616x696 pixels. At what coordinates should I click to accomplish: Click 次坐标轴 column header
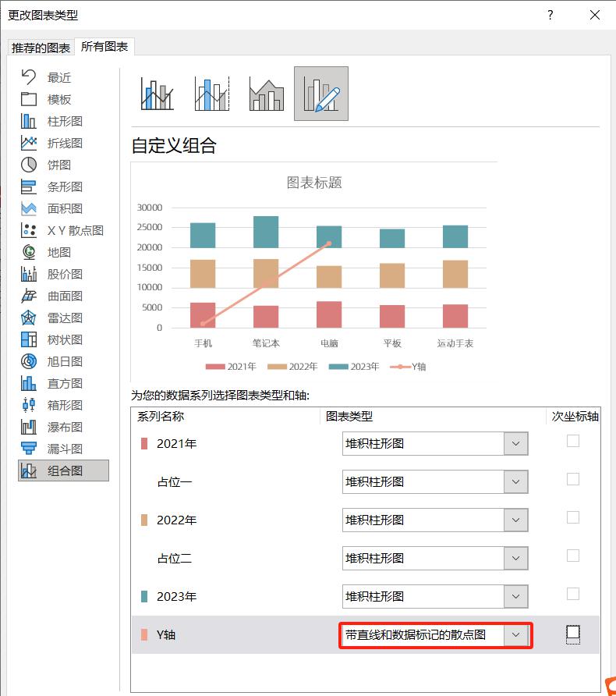[x=575, y=416]
